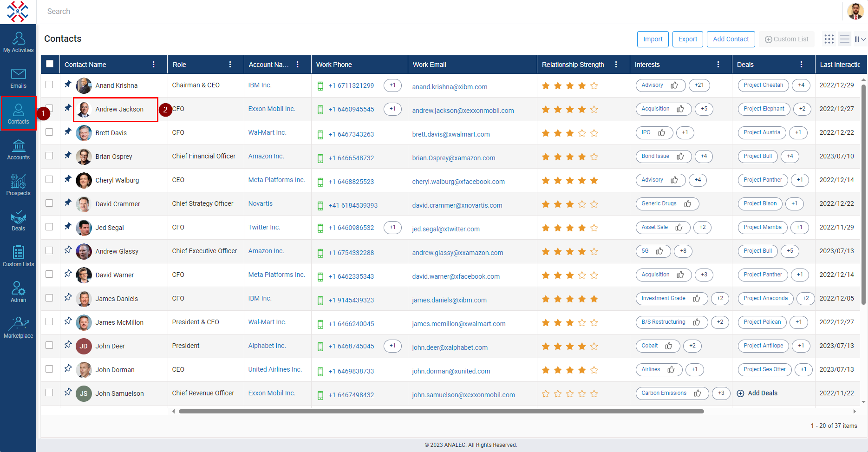Image resolution: width=868 pixels, height=452 pixels.
Task: Sort by Last Interaction column header
Action: 840,65
